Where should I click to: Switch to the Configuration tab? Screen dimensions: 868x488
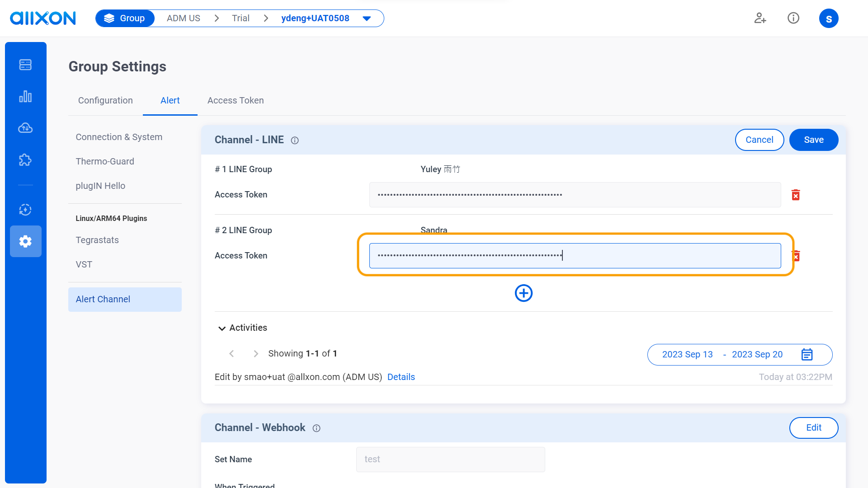[105, 100]
